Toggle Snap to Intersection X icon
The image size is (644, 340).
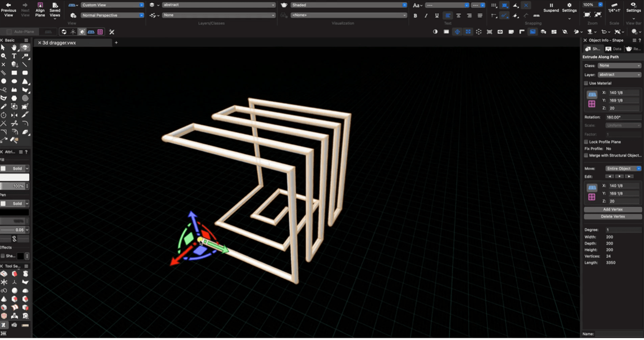click(526, 5)
